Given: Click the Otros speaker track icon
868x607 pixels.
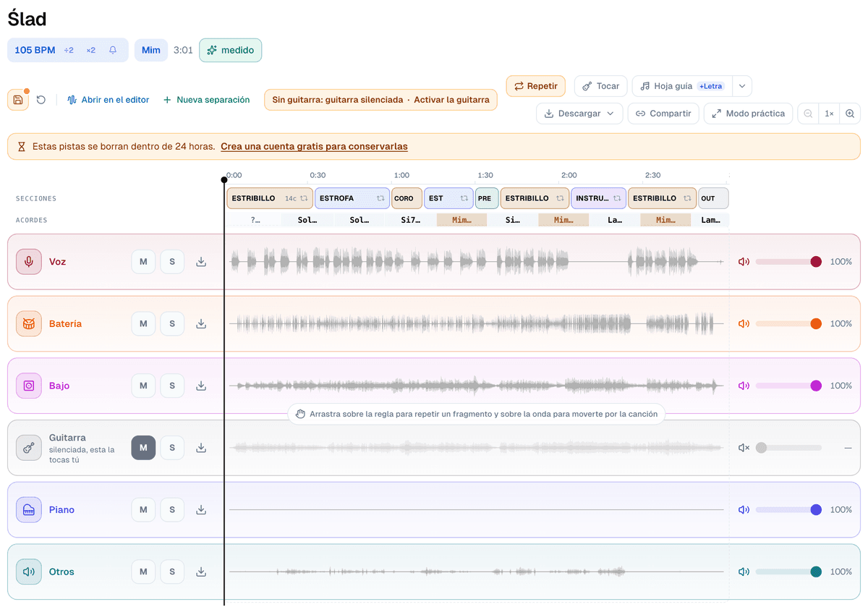Looking at the screenshot, I should (x=29, y=572).
